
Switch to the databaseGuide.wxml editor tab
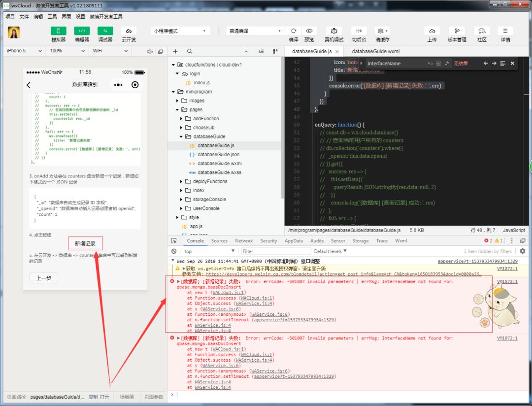[375, 51]
